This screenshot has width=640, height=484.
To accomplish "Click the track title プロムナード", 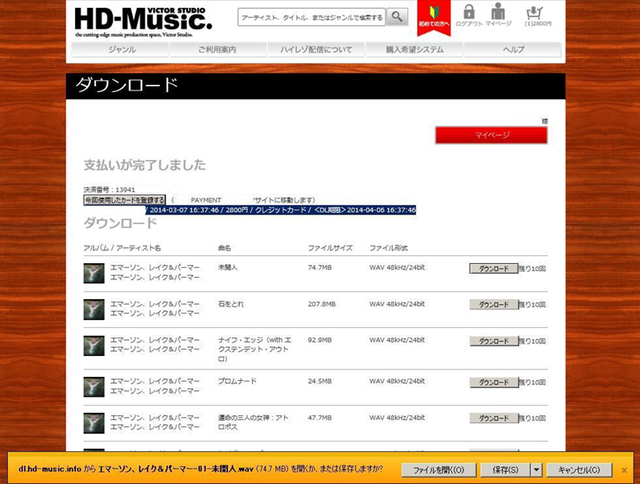I will click(238, 381).
